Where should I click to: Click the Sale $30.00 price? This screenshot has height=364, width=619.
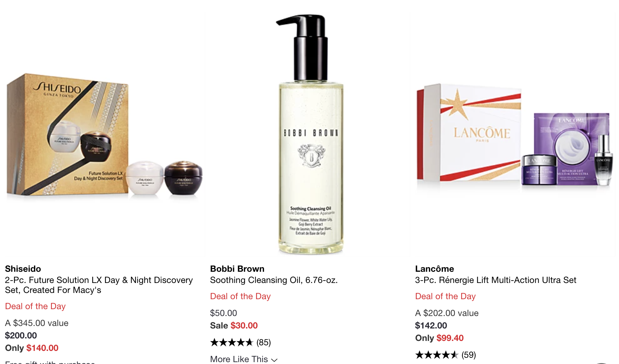tap(234, 325)
